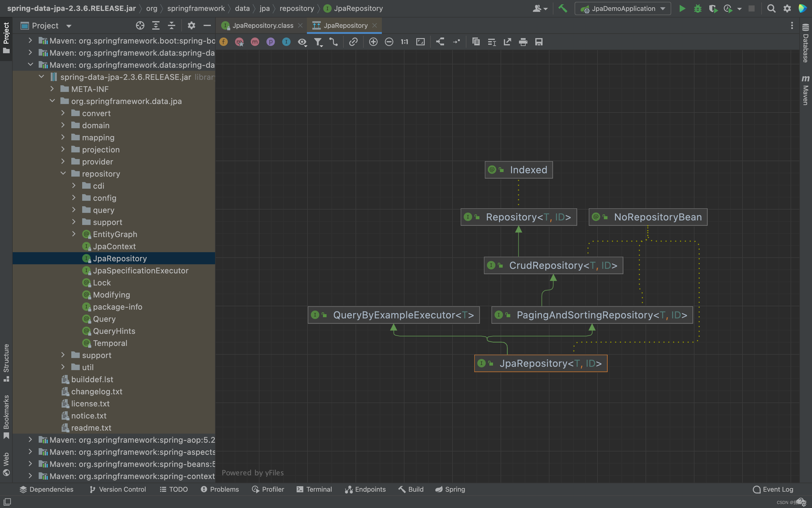This screenshot has height=508, width=812.
Task: Debug JpaDemoApplication with the bug icon
Action: 698,8
